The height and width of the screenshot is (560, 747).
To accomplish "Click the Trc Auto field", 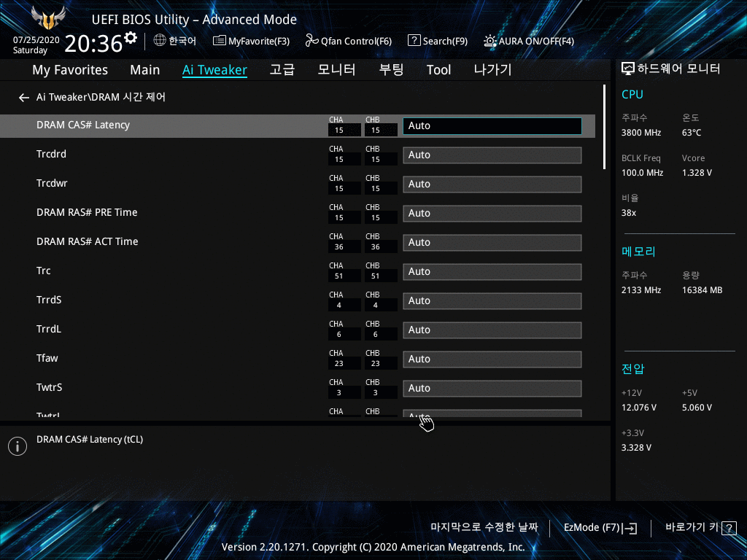I will point(492,272).
